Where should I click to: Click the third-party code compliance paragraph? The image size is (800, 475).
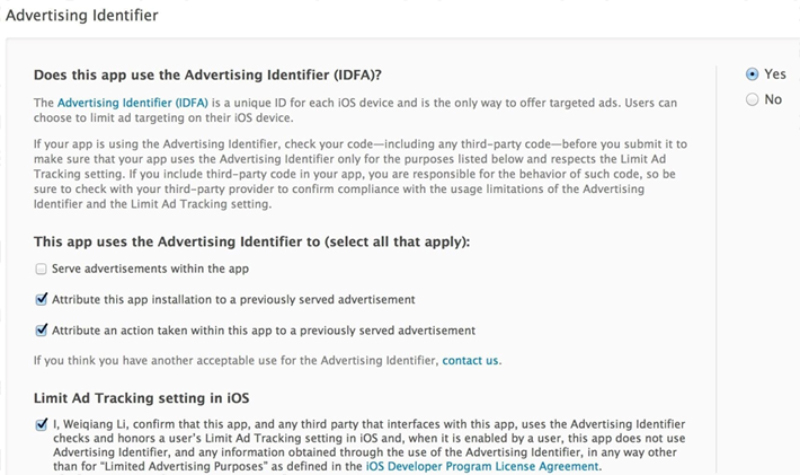[x=360, y=174]
